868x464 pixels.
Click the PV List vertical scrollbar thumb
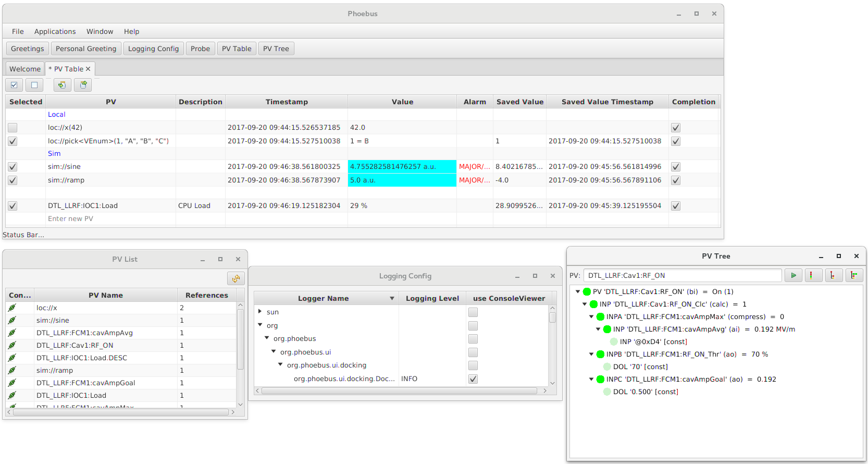click(240, 339)
